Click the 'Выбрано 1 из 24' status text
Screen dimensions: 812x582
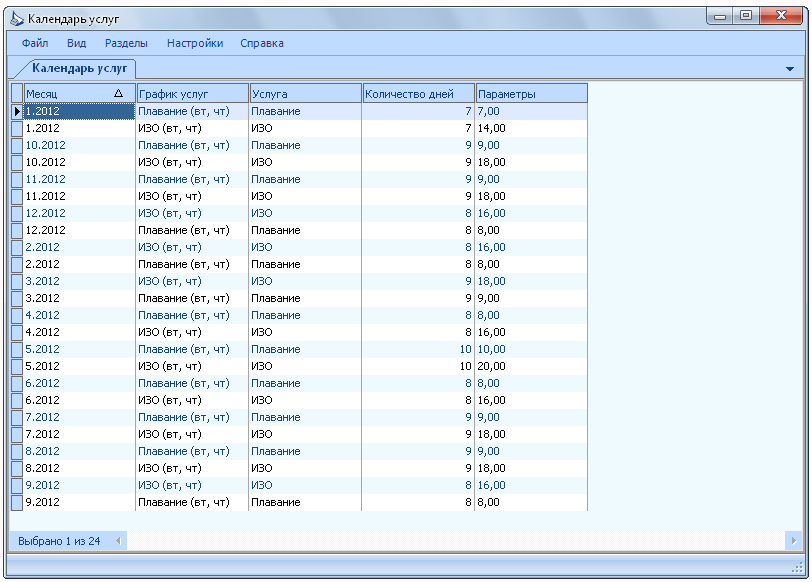[x=59, y=541]
